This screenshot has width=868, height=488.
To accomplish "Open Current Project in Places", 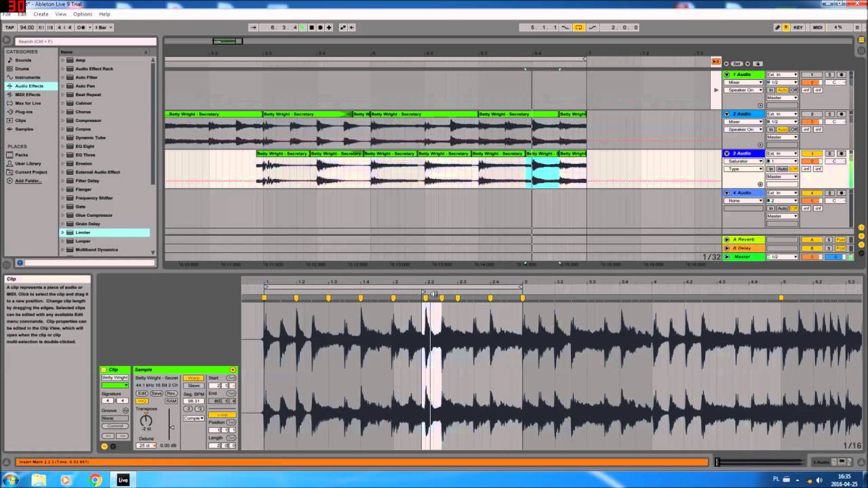I will coord(31,172).
